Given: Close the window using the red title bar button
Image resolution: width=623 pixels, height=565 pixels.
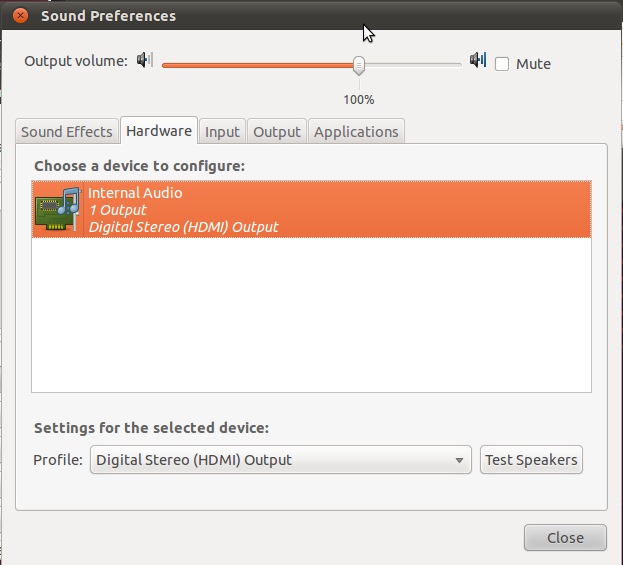Looking at the screenshot, I should point(20,16).
